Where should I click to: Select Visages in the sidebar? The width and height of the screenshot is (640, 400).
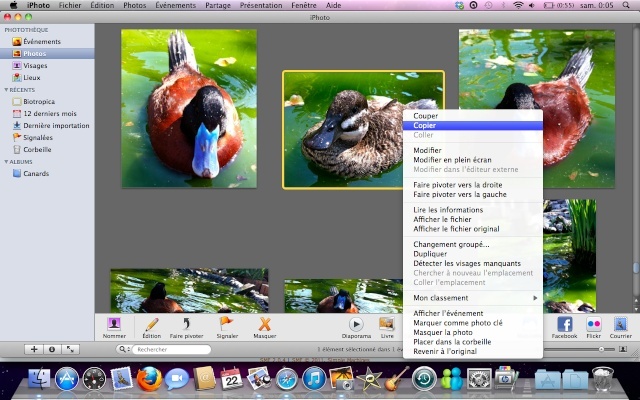pos(35,65)
